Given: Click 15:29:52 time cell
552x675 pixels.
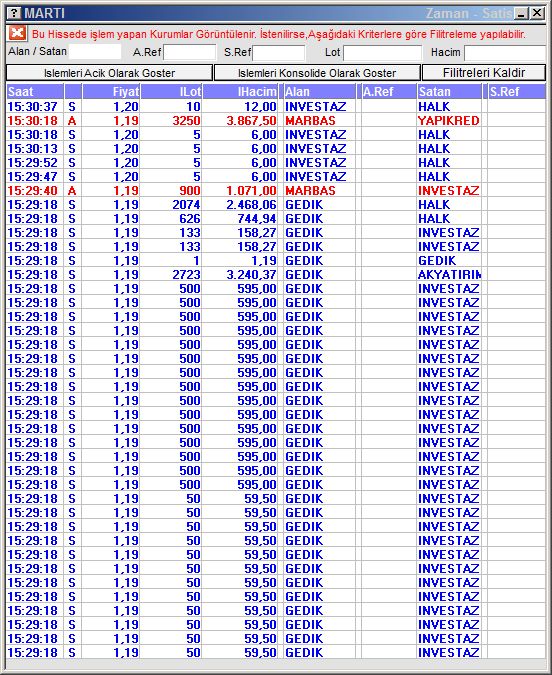Looking at the screenshot, I should (33, 162).
